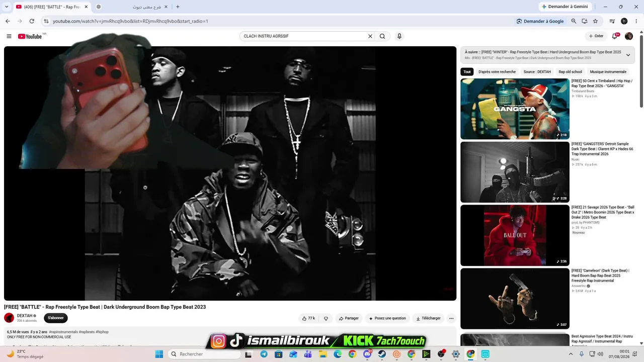This screenshot has width=644, height=362.
Task: Open 'Demander à Gemini'
Action: 564,7
